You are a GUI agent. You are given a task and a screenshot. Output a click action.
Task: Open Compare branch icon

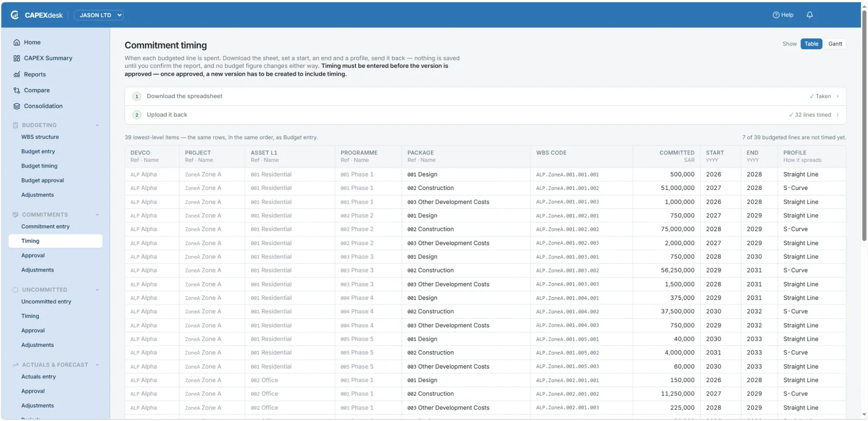(x=17, y=91)
